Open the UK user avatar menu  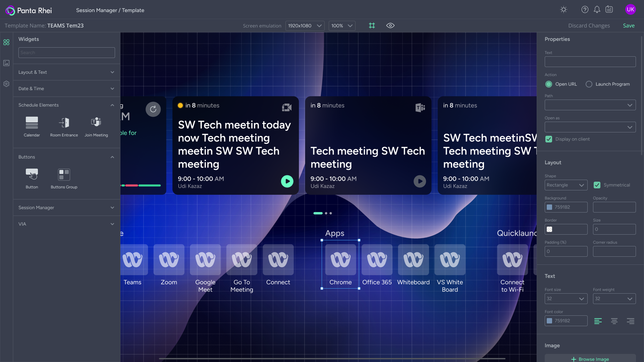[x=631, y=9]
